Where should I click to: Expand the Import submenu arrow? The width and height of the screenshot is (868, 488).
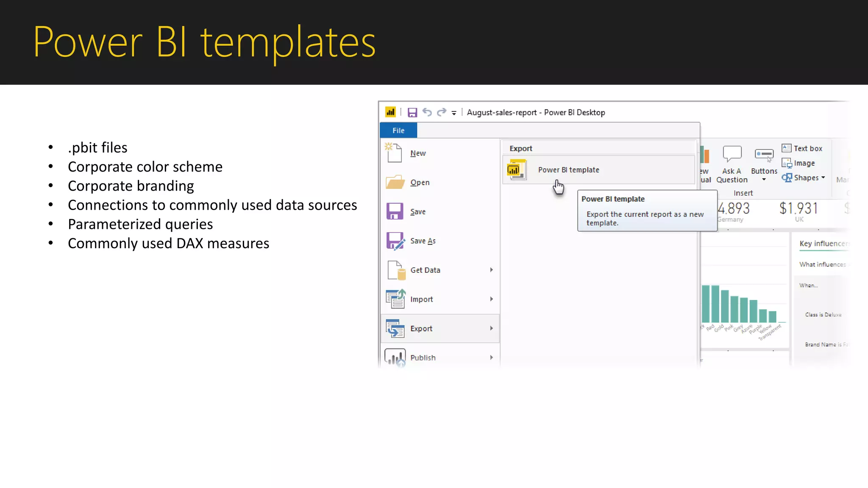(x=492, y=299)
